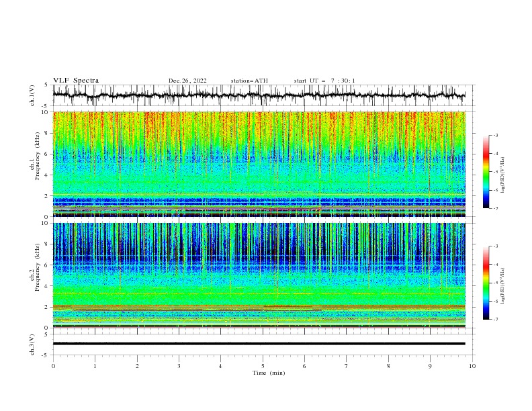The width and height of the screenshot is (532, 411).
Task: Click the time axis tick label "1"
Action: (x=95, y=366)
